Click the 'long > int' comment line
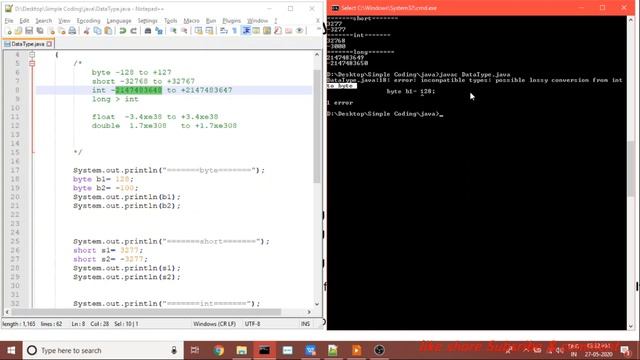Image resolution: width=640 pixels, height=360 pixels. (115, 99)
